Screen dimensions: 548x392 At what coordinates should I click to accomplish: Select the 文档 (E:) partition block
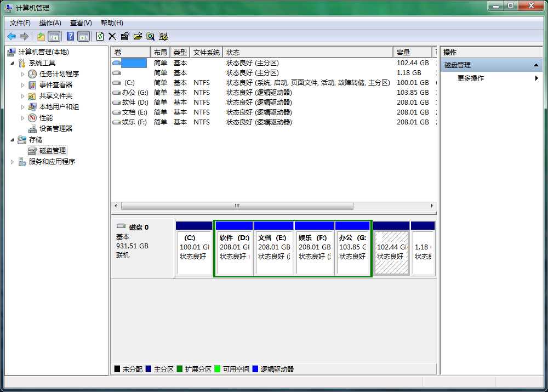274,248
